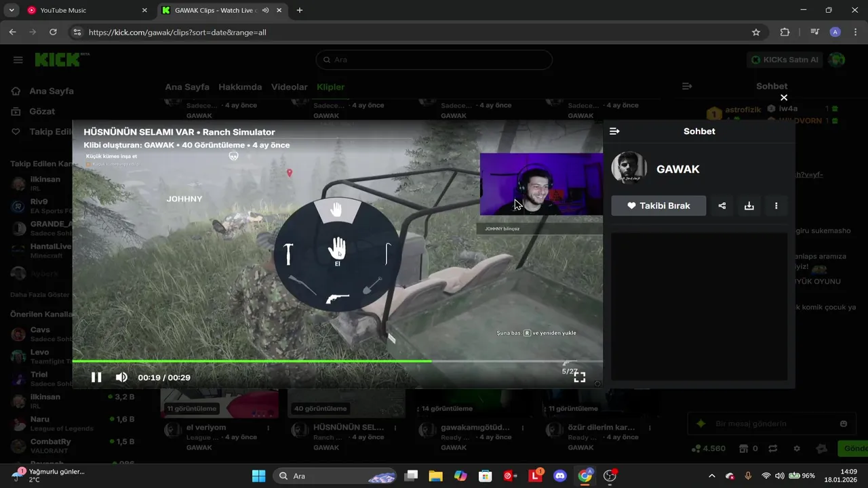Mute the clip with the speaker icon
Screen dimensions: 868x488
[x=121, y=378]
